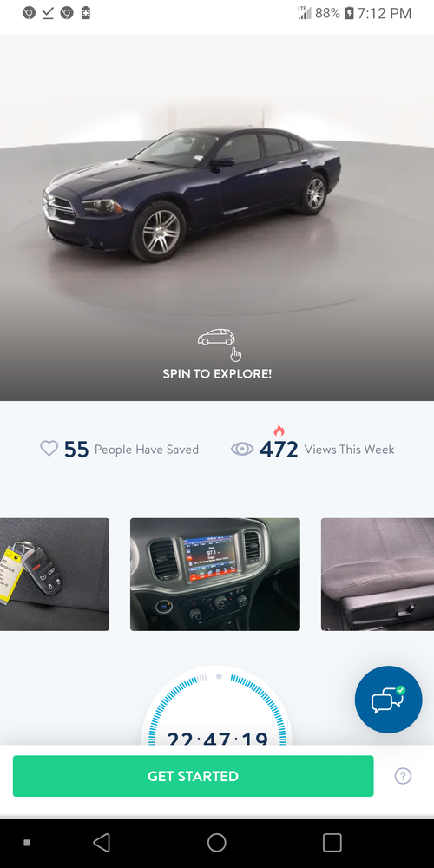The image size is (434, 868).
Task: Open the live chat bubble icon
Action: point(389,699)
